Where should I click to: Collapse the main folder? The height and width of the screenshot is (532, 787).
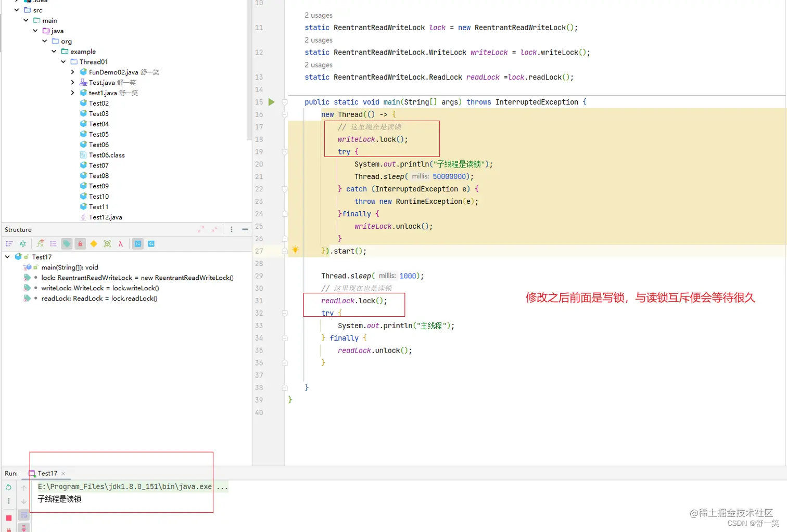pos(26,20)
